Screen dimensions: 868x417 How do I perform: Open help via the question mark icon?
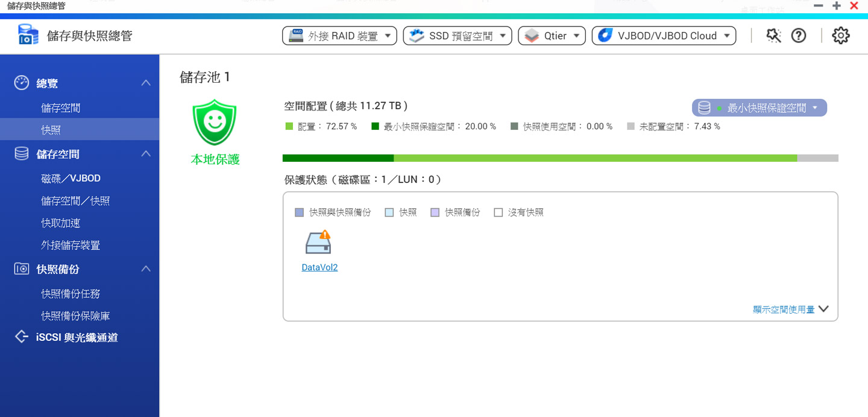pyautogui.click(x=798, y=35)
